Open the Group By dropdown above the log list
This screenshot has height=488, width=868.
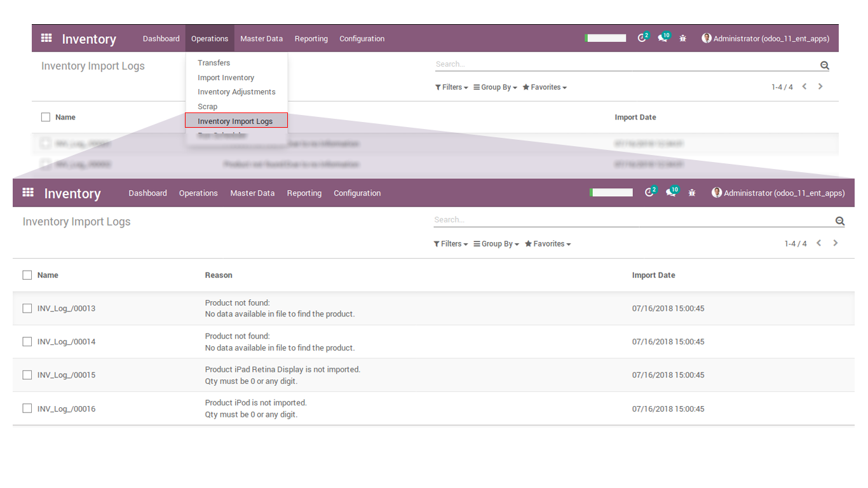pyautogui.click(x=496, y=244)
